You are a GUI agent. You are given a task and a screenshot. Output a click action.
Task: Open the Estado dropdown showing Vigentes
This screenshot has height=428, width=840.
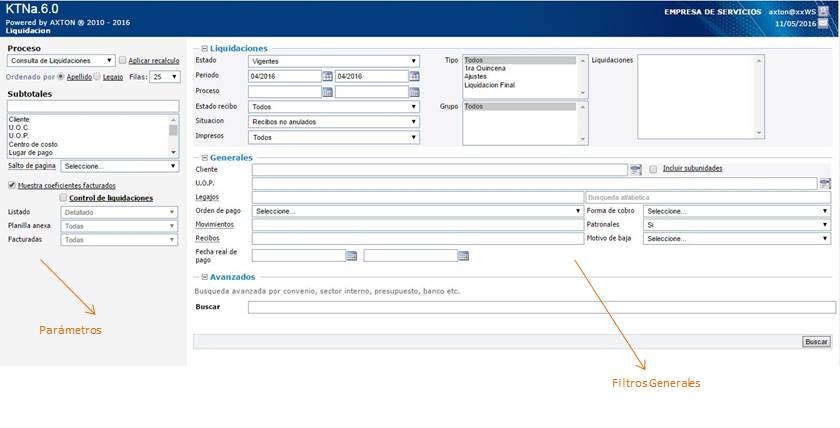(333, 61)
